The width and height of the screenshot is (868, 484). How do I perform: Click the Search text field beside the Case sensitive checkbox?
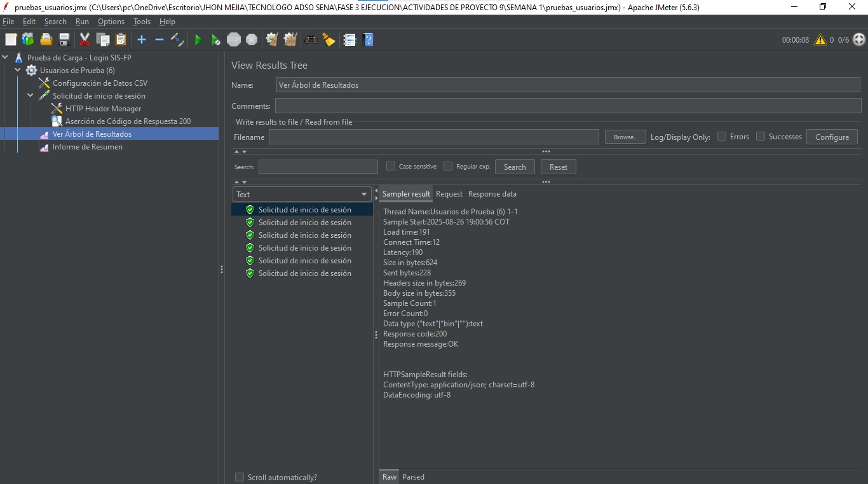point(318,167)
